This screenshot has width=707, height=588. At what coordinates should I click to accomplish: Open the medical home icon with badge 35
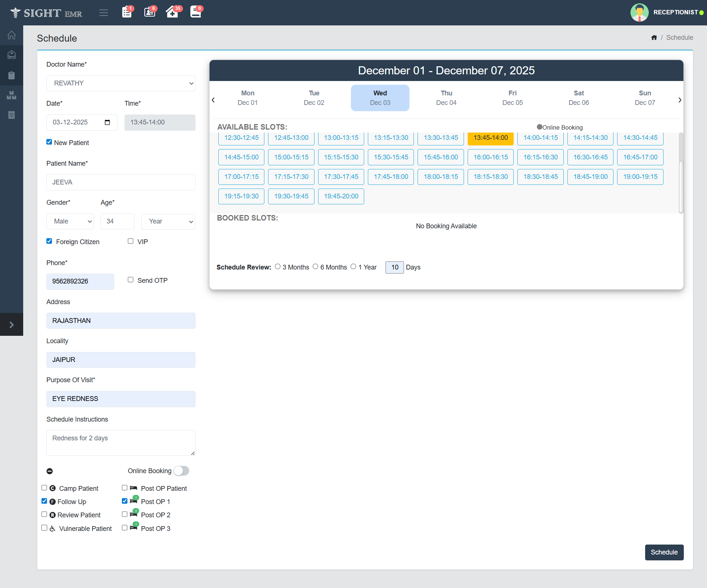coord(172,12)
